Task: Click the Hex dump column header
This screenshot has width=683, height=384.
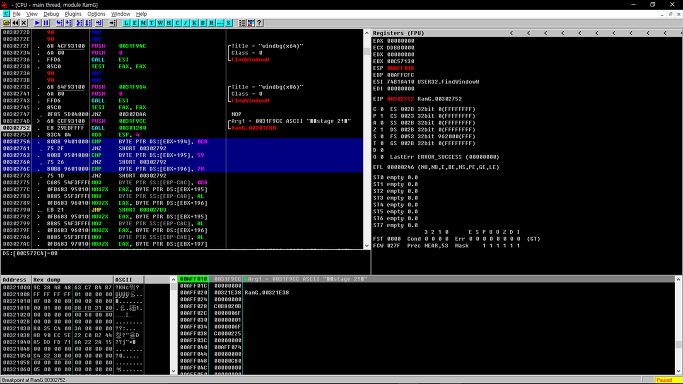Action: pos(72,280)
